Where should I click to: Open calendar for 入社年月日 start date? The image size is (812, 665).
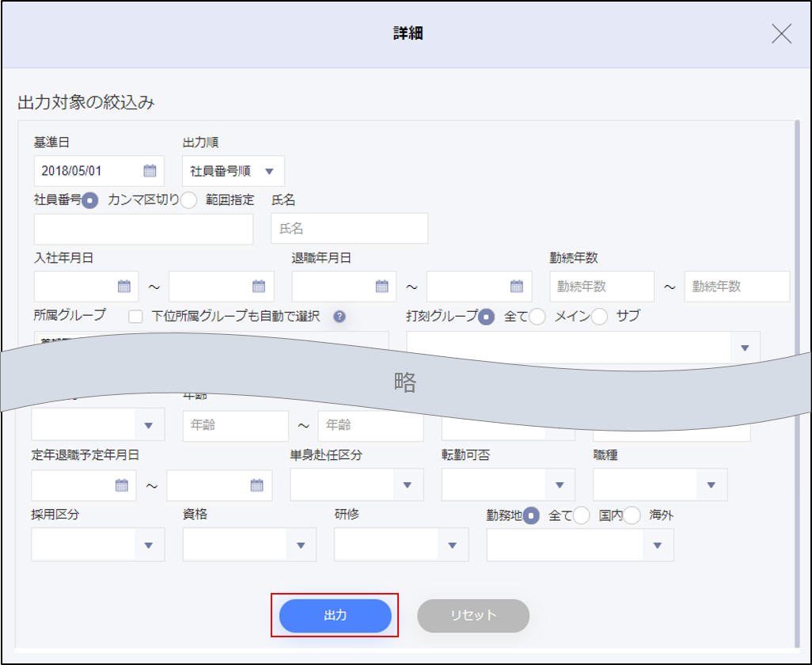point(123,287)
